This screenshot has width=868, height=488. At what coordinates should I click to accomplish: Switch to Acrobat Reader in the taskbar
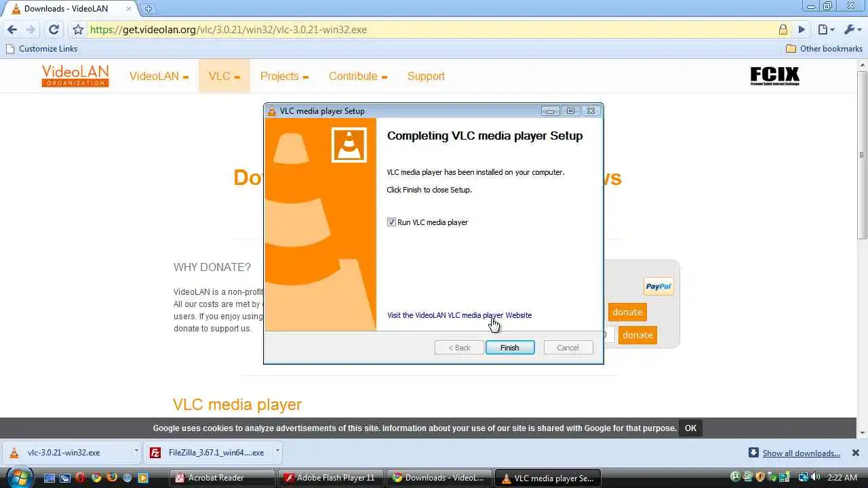coord(222,478)
